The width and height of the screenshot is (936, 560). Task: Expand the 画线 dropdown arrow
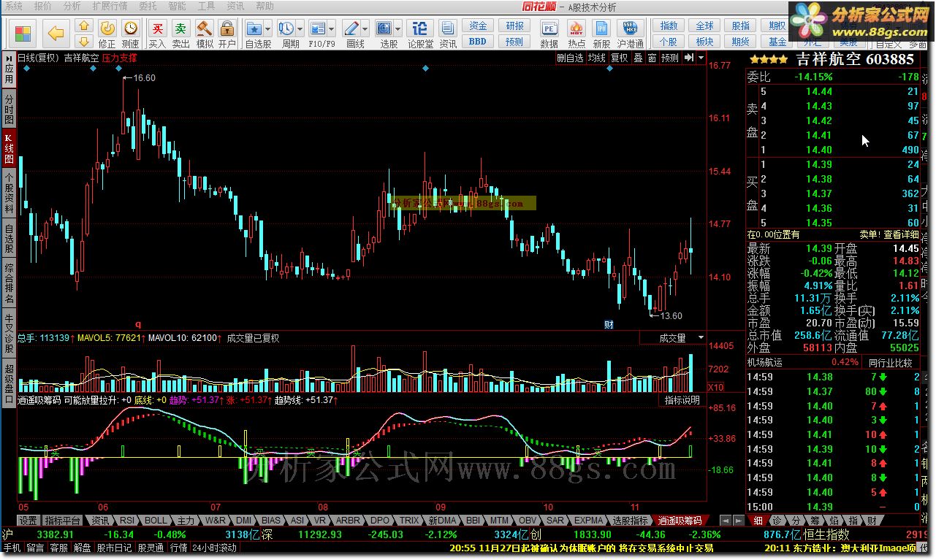[x=366, y=29]
